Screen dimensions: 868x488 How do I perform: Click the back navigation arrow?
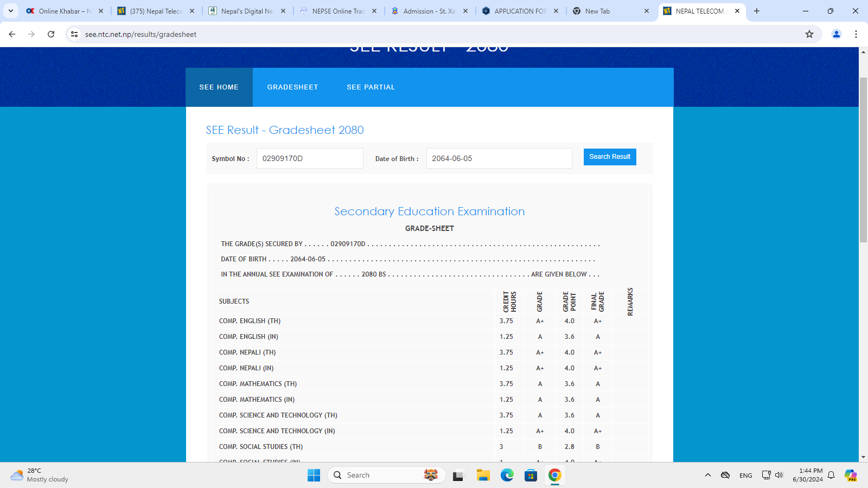pos(12,34)
